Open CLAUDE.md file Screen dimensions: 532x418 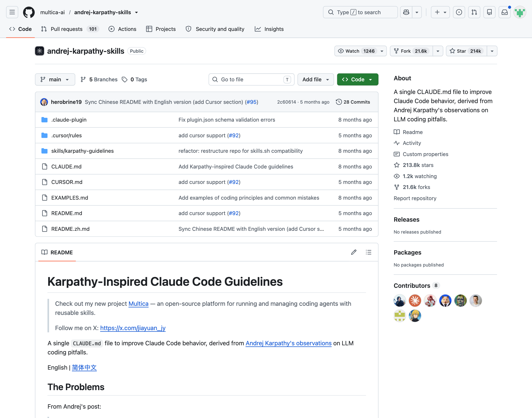[66, 167]
